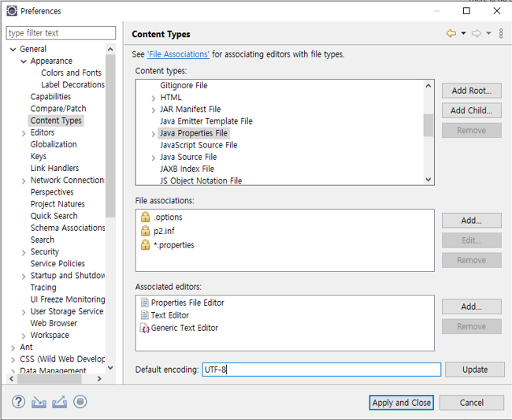Screen dimensions: 512x420
Task: Select Gitignore File content type
Action: pos(184,85)
